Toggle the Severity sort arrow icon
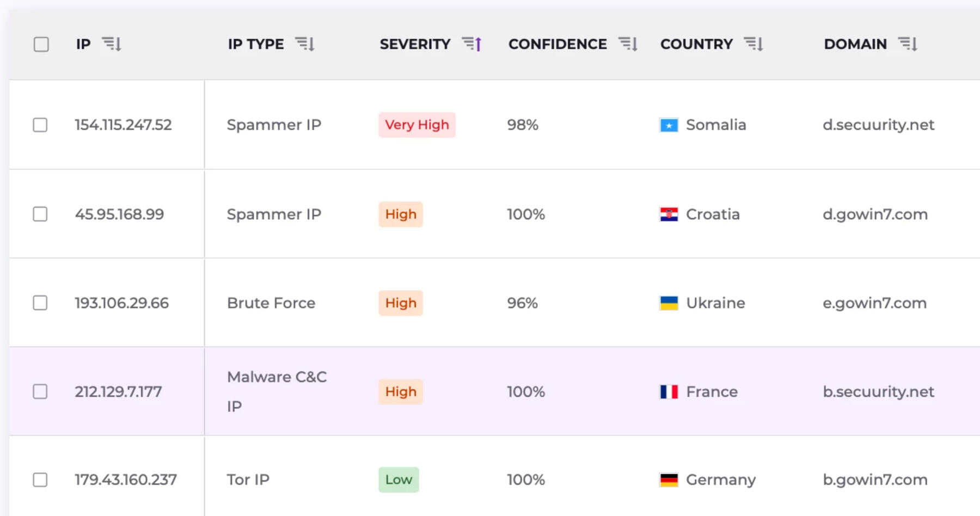 472,44
